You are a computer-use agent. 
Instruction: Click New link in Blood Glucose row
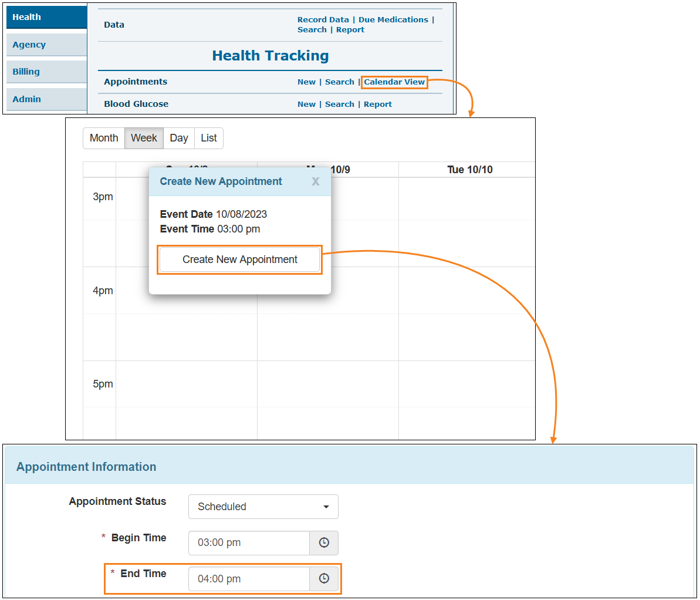[306, 104]
